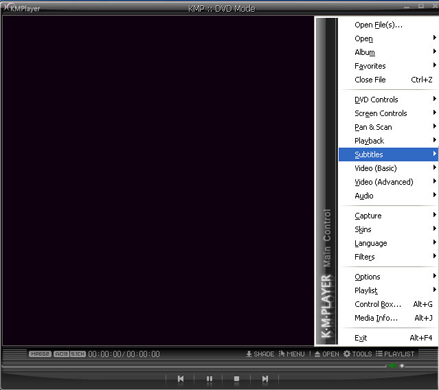Click the previous track button
Screen dimensions: 439x390
pyautogui.click(x=181, y=379)
